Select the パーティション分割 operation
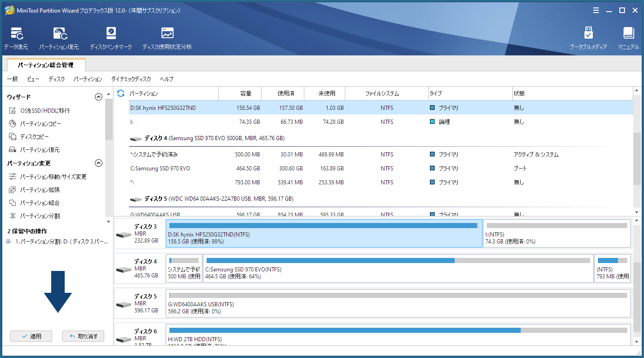Viewport: 644px width, 358px height. [x=34, y=216]
